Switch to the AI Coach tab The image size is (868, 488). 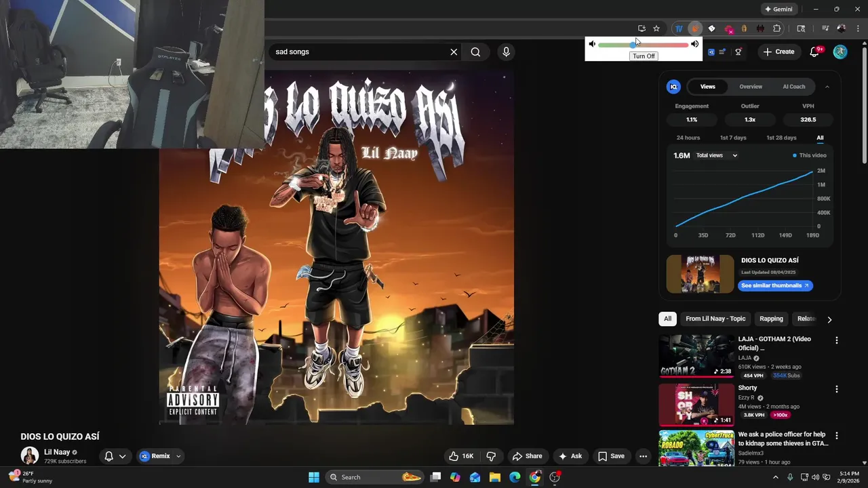[794, 87]
